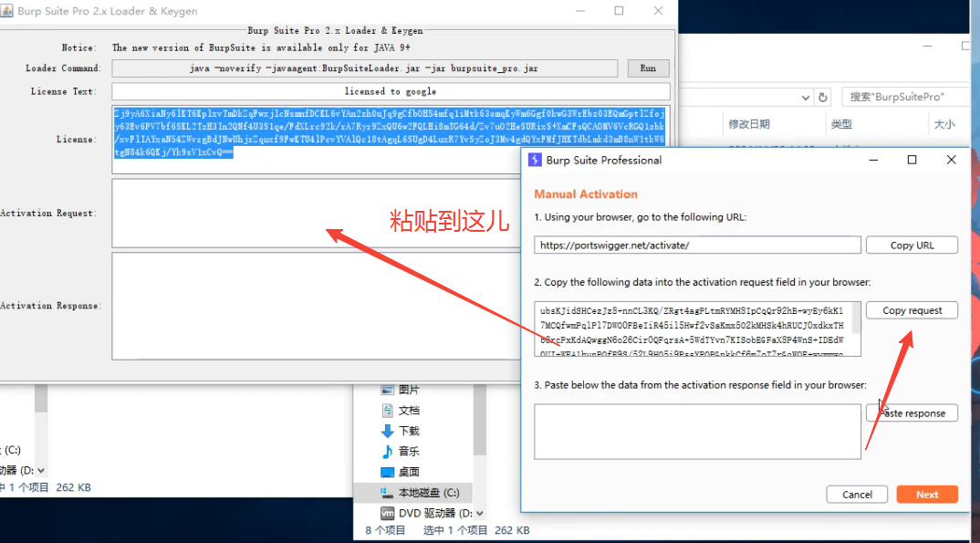Image resolution: width=980 pixels, height=543 pixels.
Task: Click the 搜索"BurpSuitePro" search box
Action: point(904,97)
